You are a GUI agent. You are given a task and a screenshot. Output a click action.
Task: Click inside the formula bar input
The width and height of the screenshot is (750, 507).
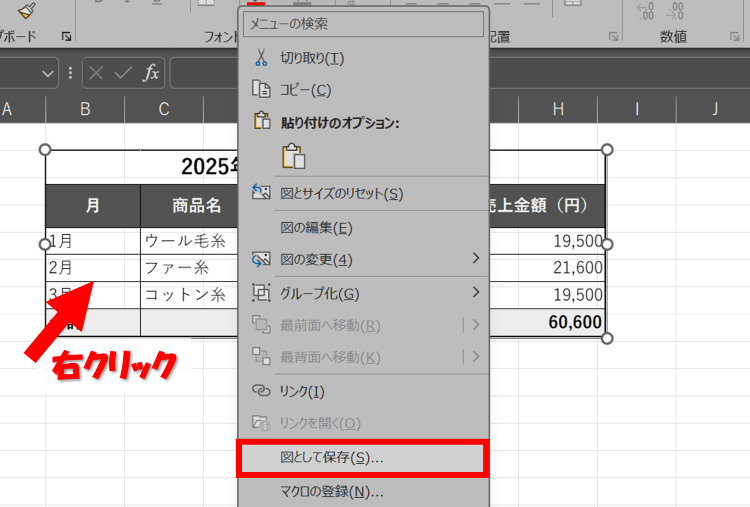pyautogui.click(x=204, y=73)
